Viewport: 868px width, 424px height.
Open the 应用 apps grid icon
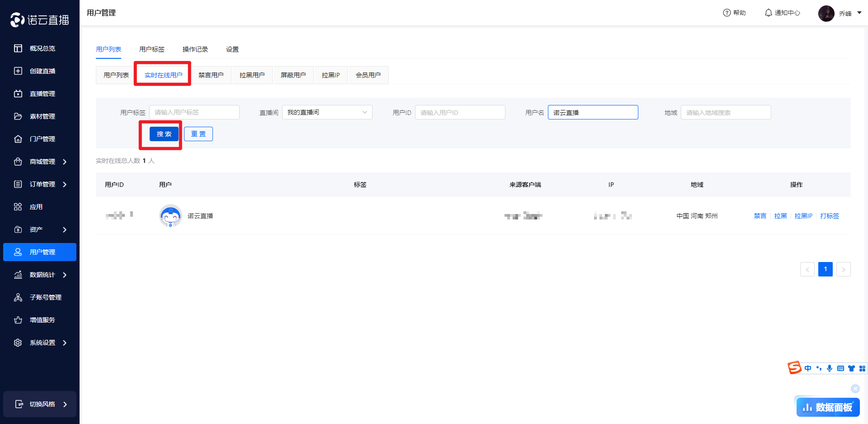coord(18,207)
